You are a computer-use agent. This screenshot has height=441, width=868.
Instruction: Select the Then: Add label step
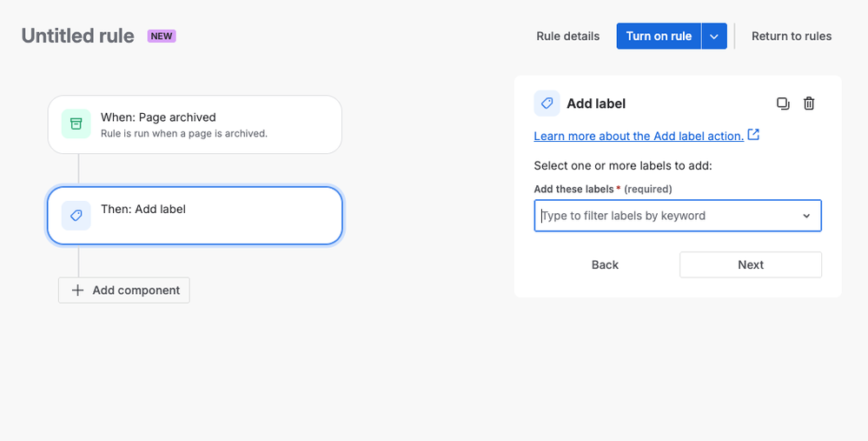[195, 216]
